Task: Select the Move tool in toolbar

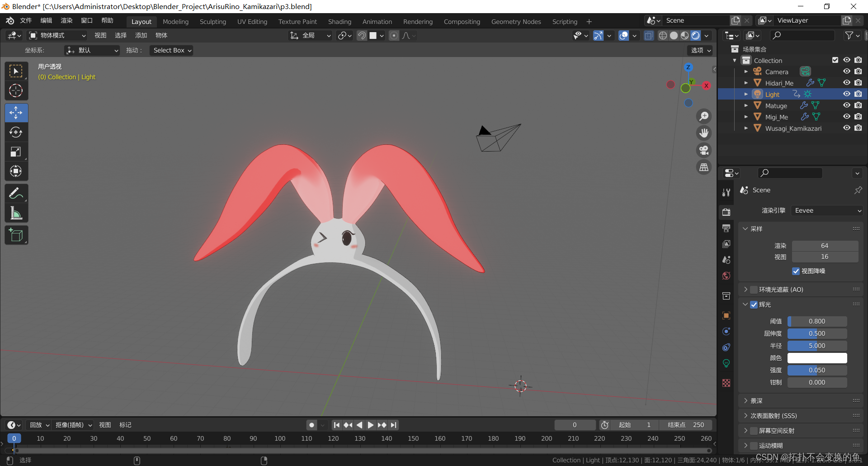Action: pos(16,113)
